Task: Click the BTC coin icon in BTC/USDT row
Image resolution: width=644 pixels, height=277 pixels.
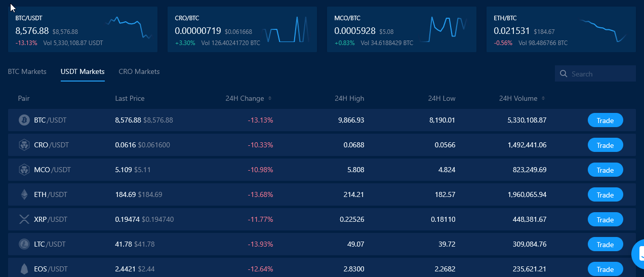Action: point(24,120)
